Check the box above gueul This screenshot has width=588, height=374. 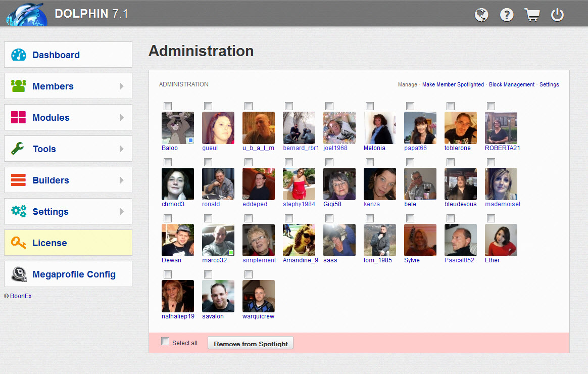(208, 106)
